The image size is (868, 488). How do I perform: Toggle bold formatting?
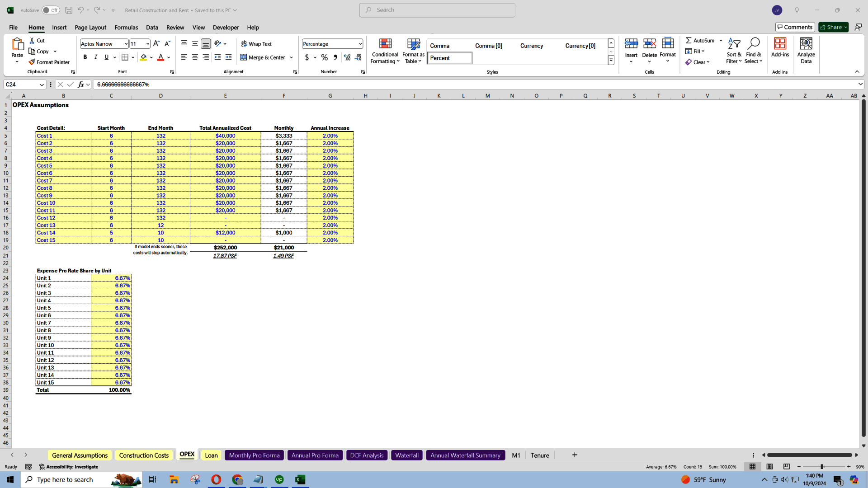(85, 57)
